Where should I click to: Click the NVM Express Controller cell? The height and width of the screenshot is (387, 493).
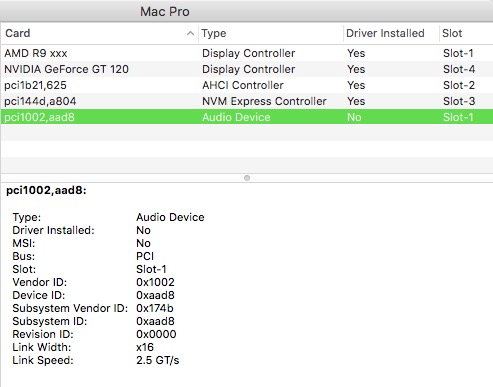click(264, 101)
